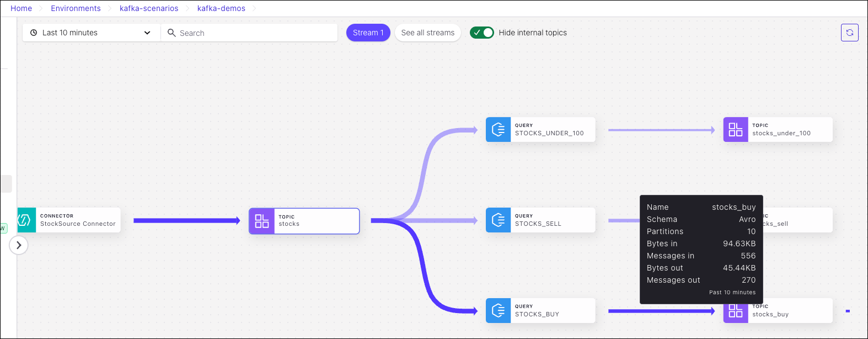Click the stocks_under_100 topic icon
This screenshot has height=339, width=868.
point(736,130)
